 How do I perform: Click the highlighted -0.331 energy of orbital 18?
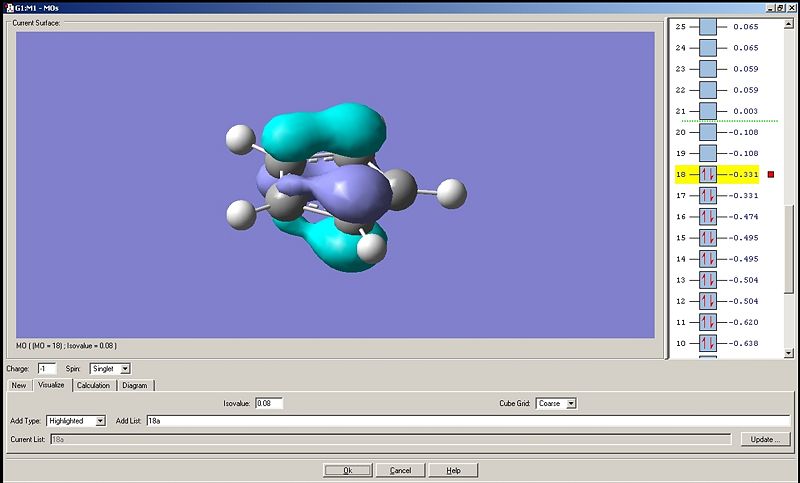pyautogui.click(x=743, y=174)
